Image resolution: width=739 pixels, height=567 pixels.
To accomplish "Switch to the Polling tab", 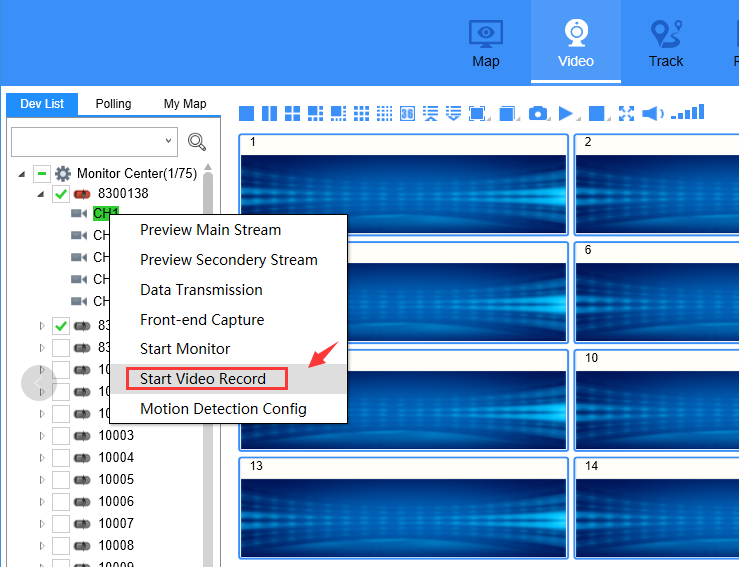I will 113,104.
